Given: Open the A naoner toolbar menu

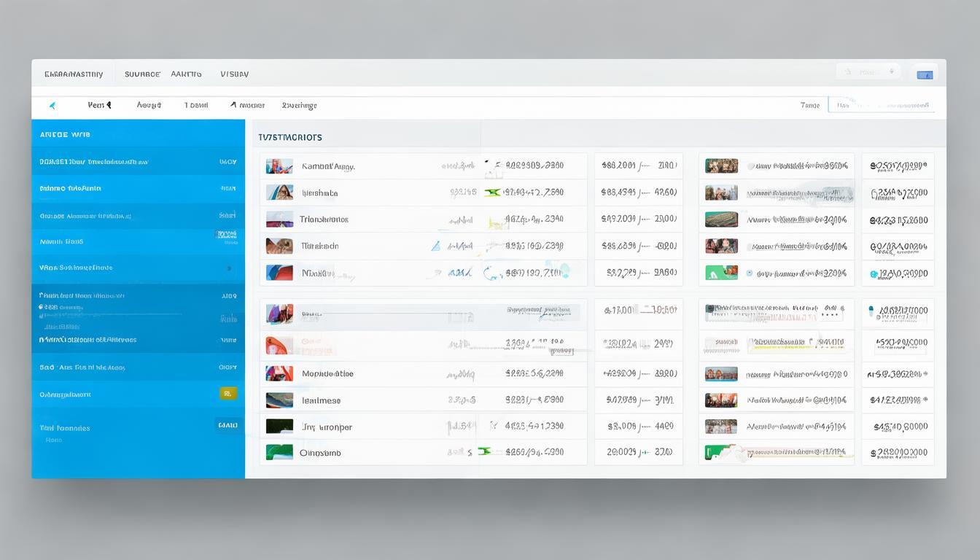Looking at the screenshot, I should pyautogui.click(x=247, y=106).
